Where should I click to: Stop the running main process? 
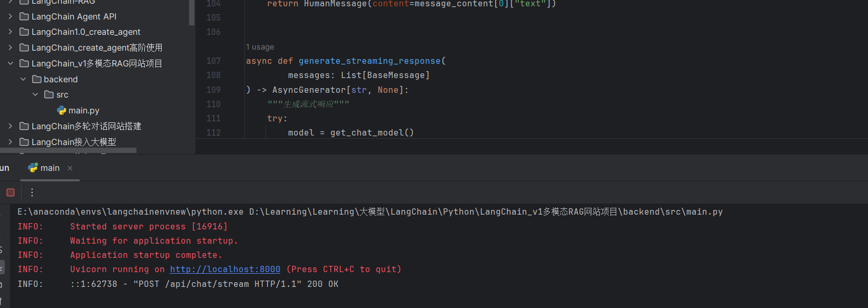11,192
